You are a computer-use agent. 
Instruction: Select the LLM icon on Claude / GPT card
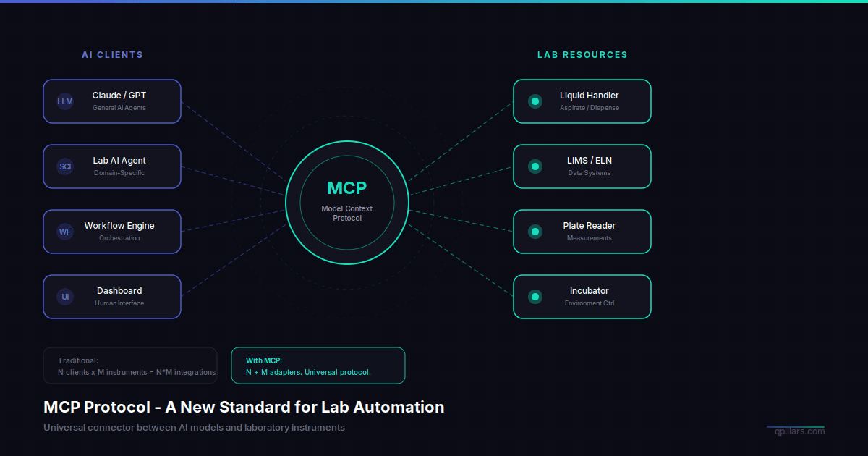coord(64,101)
